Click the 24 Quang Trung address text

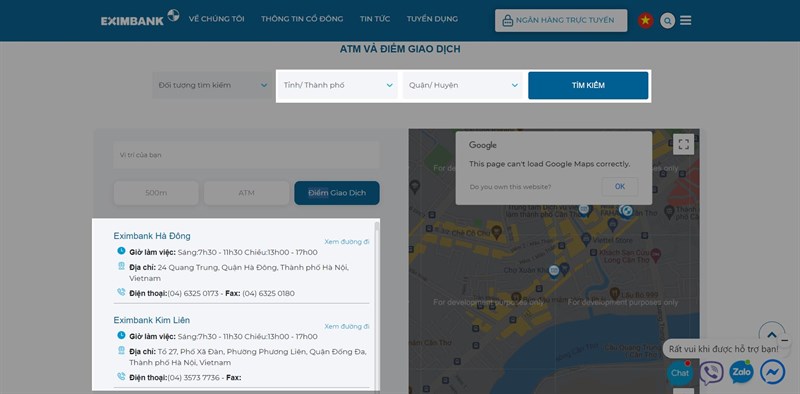click(x=239, y=273)
